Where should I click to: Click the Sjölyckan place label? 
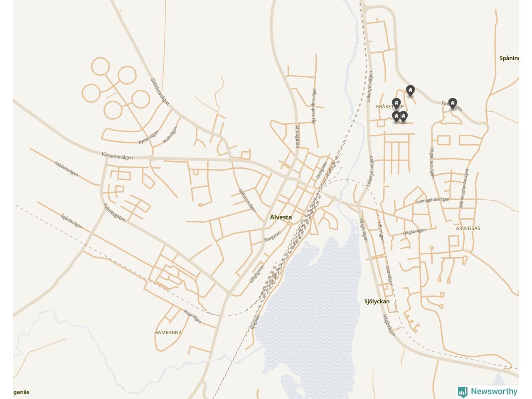(377, 301)
